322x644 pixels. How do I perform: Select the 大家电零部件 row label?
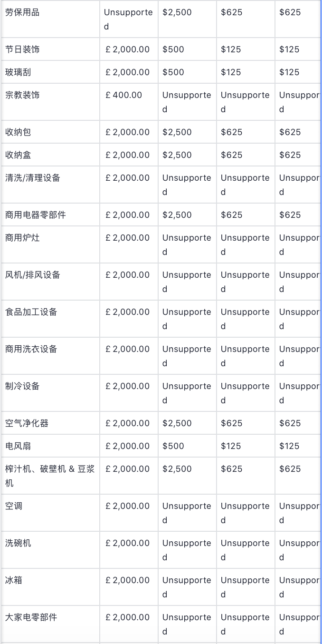point(31,617)
